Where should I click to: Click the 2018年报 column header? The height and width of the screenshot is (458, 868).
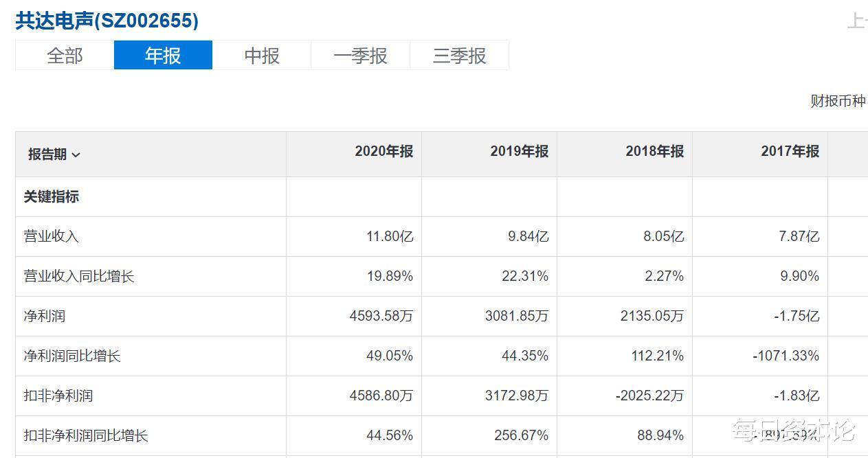tap(654, 152)
